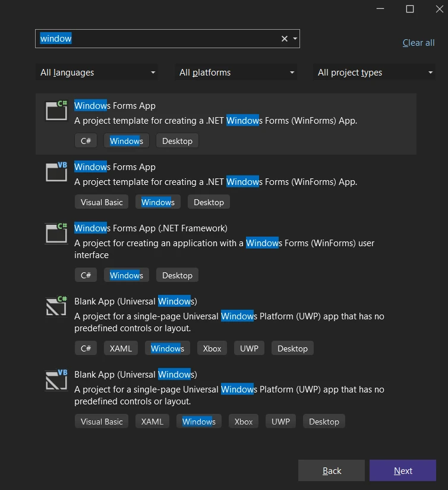The height and width of the screenshot is (490, 448).
Task: Go back using the Back button
Action: [332, 470]
